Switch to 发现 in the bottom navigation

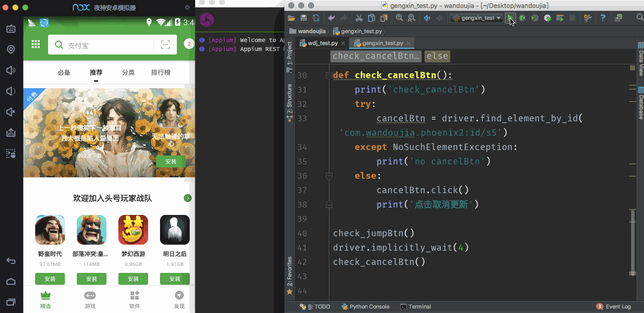(x=179, y=299)
